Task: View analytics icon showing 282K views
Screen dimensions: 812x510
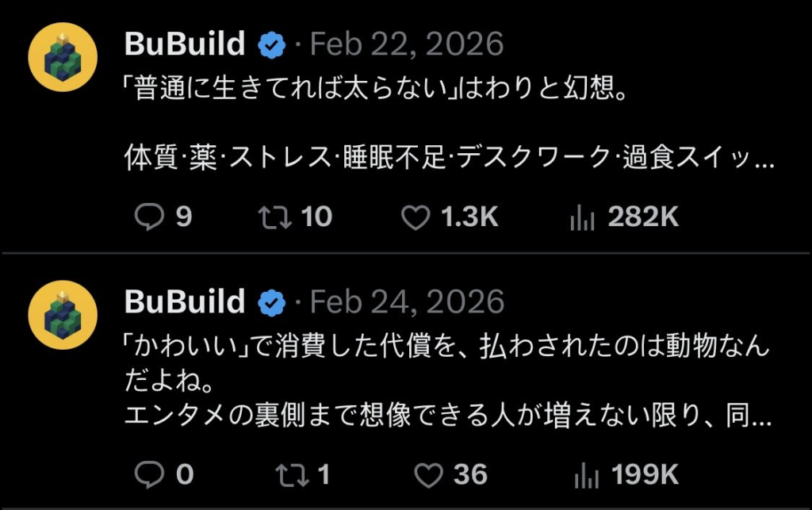Action: coord(582,217)
